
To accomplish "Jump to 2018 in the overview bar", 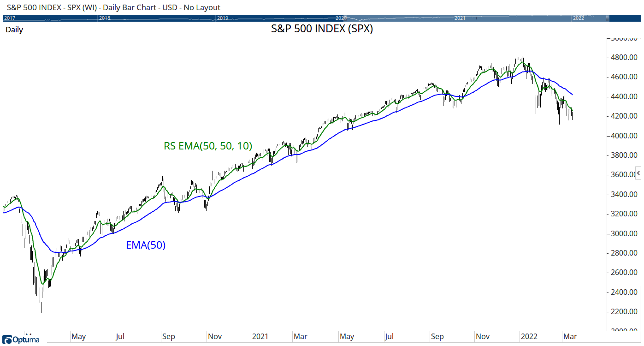I will click(x=105, y=18).
